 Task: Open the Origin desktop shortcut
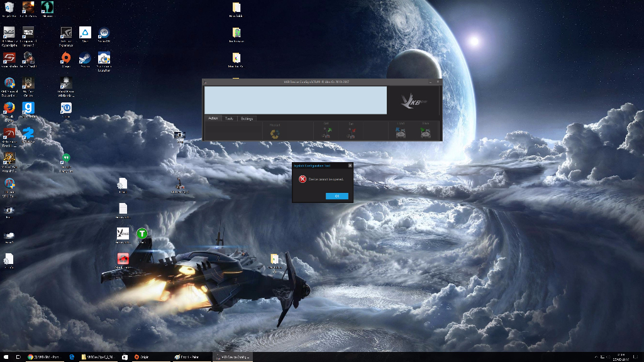(65, 58)
